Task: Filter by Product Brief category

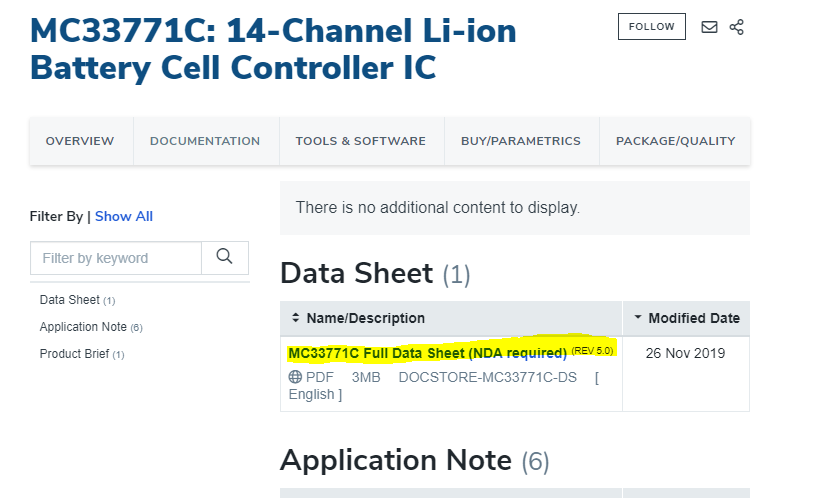Action: pyautogui.click(x=75, y=354)
